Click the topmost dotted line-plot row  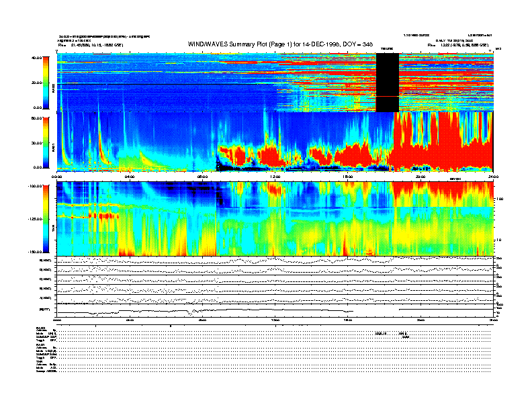coord(275,261)
